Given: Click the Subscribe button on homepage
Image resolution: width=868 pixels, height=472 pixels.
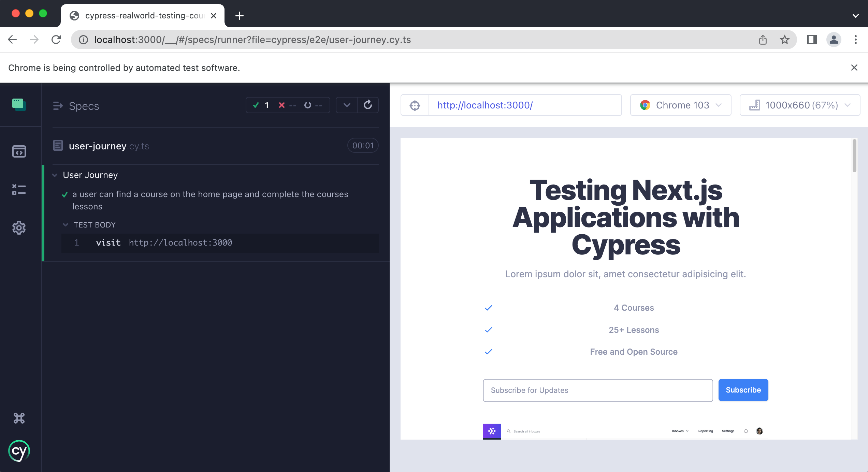Looking at the screenshot, I should (x=743, y=390).
